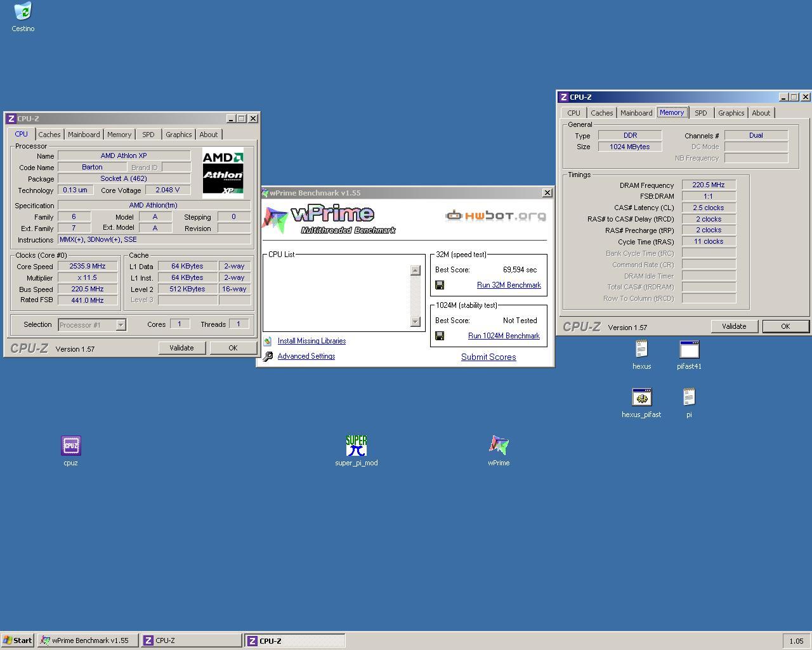Click the taskbar clock showing 1.05
Image resolution: width=812 pixels, height=650 pixels.
(x=796, y=641)
